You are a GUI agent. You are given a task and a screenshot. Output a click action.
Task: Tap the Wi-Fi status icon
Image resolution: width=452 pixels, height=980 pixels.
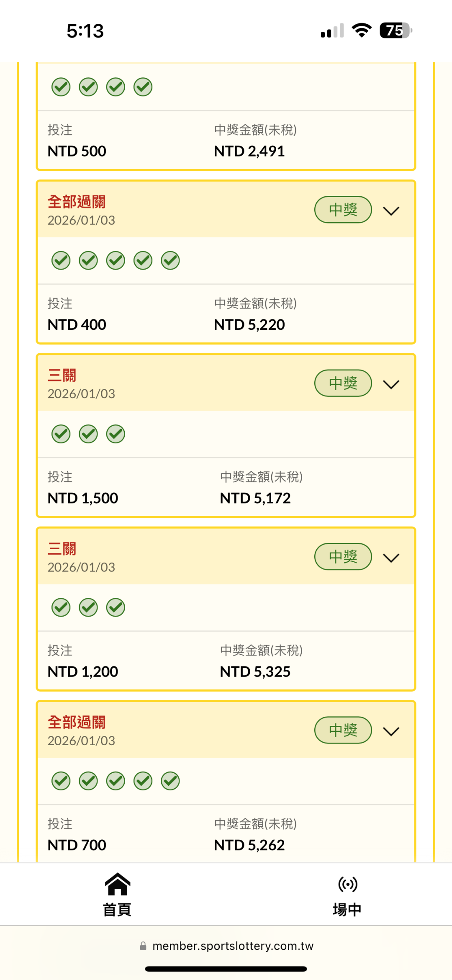pyautogui.click(x=362, y=30)
